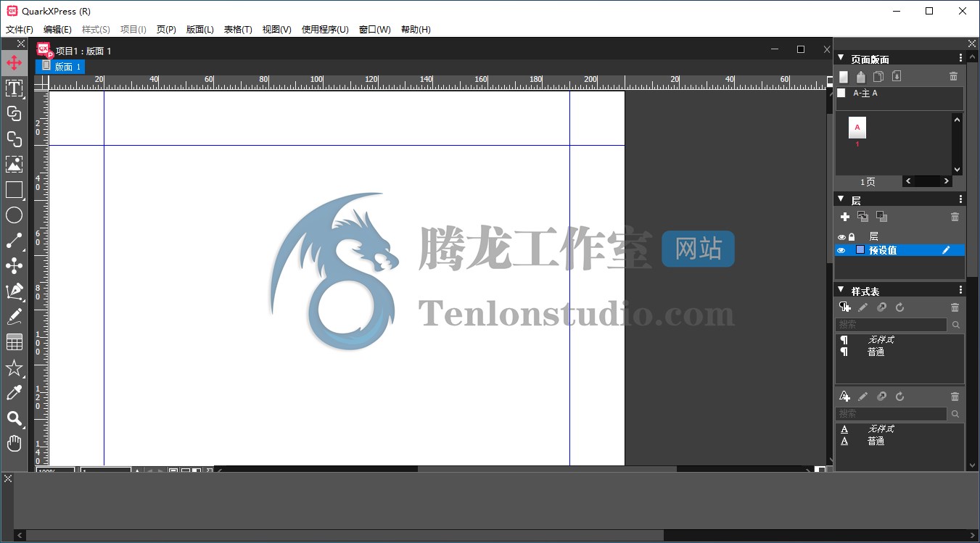Click delete trash icon in Page Layout panel
The width and height of the screenshot is (980, 543).
(953, 76)
